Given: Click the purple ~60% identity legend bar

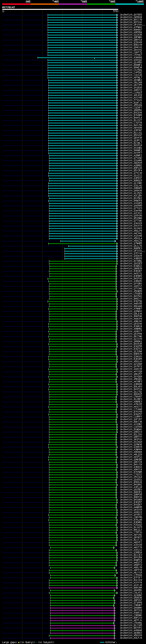Looking at the screenshot, I should (x=73, y=4).
